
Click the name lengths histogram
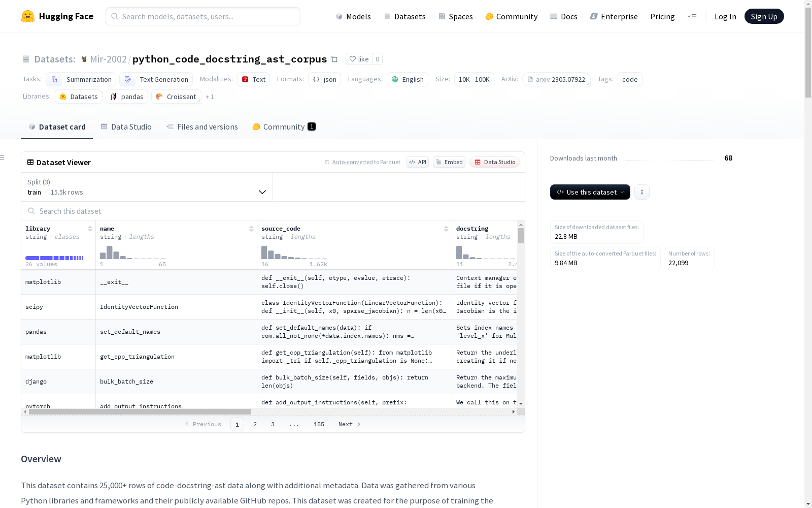pos(133,252)
